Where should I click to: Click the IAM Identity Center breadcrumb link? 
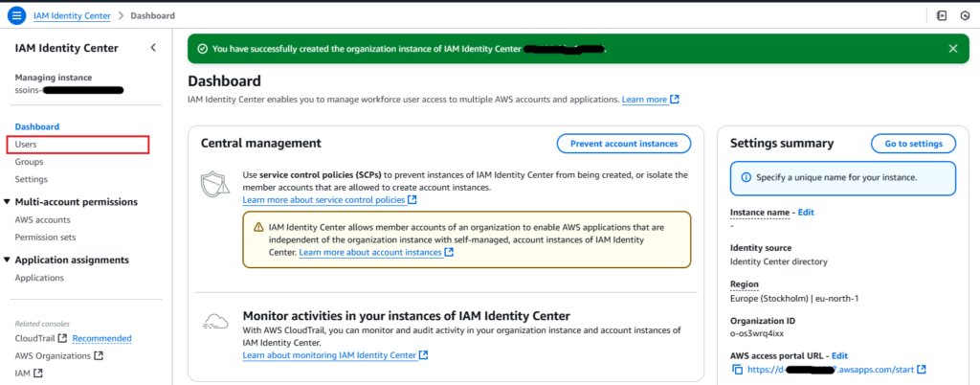coord(72,15)
